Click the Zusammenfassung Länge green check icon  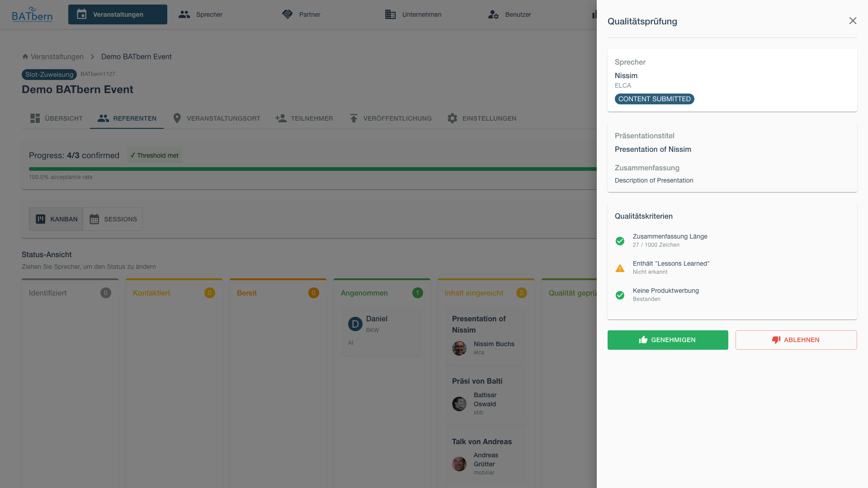620,241
